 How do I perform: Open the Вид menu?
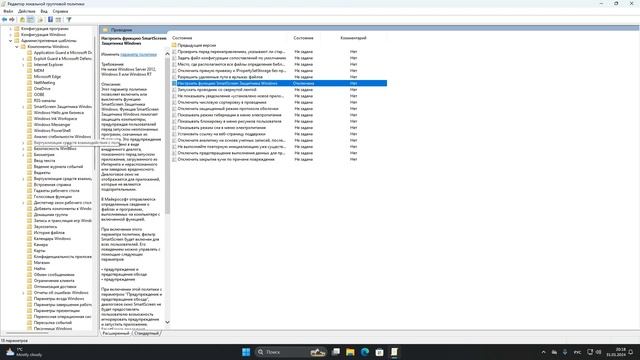coord(44,11)
